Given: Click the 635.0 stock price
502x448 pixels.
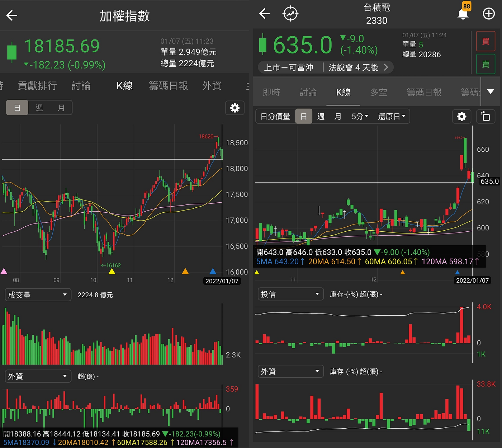Looking at the screenshot, I should (303, 45).
